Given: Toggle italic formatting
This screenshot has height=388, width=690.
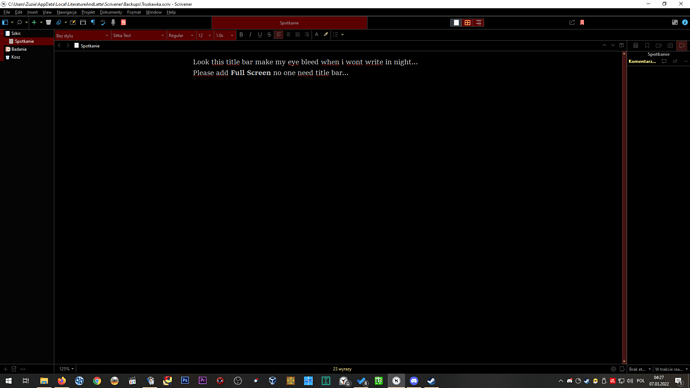Looking at the screenshot, I should click(x=250, y=35).
